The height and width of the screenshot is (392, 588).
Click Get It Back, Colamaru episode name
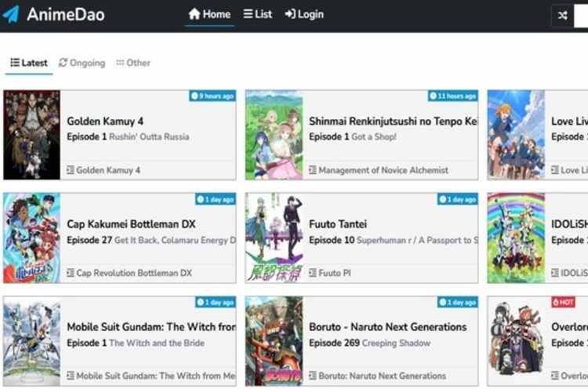point(175,240)
